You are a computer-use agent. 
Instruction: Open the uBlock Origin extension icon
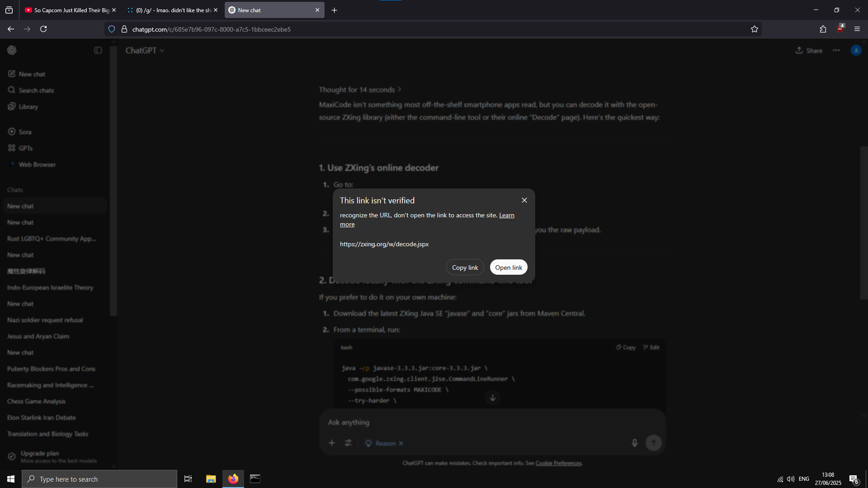point(840,29)
